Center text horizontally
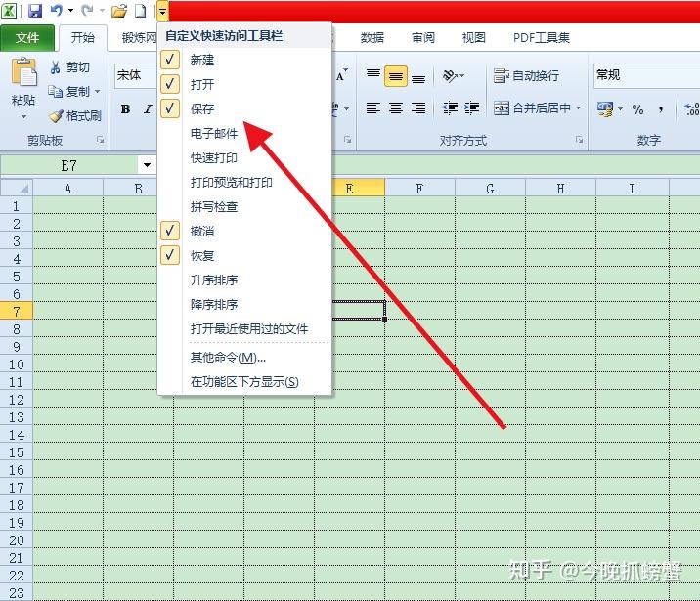700x601 pixels. (x=396, y=107)
